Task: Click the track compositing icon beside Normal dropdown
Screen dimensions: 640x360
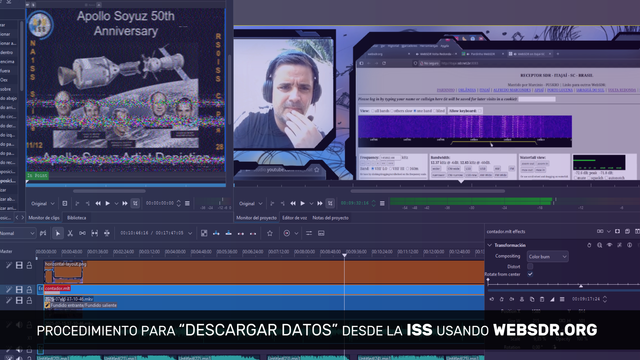Action: tap(43, 233)
